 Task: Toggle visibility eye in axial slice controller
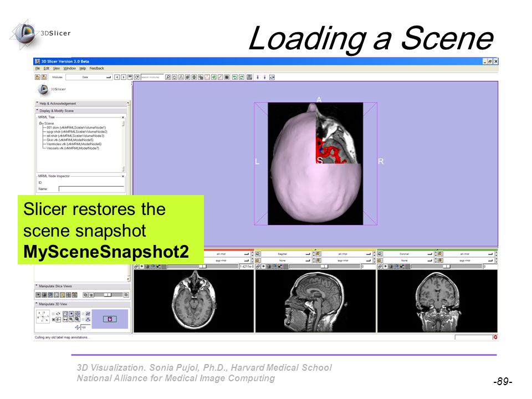pos(142,267)
